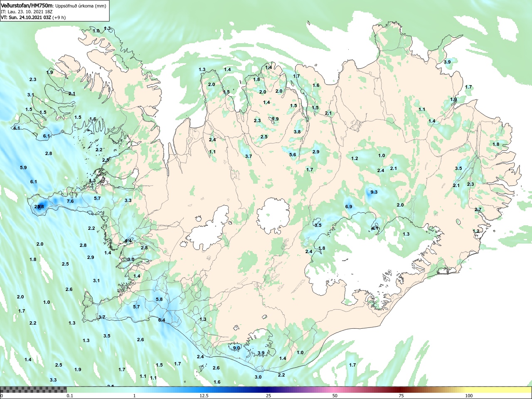Select the 5.8 precipitation value
Image resolution: width=532 pixels, height=399 pixels.
(159, 299)
